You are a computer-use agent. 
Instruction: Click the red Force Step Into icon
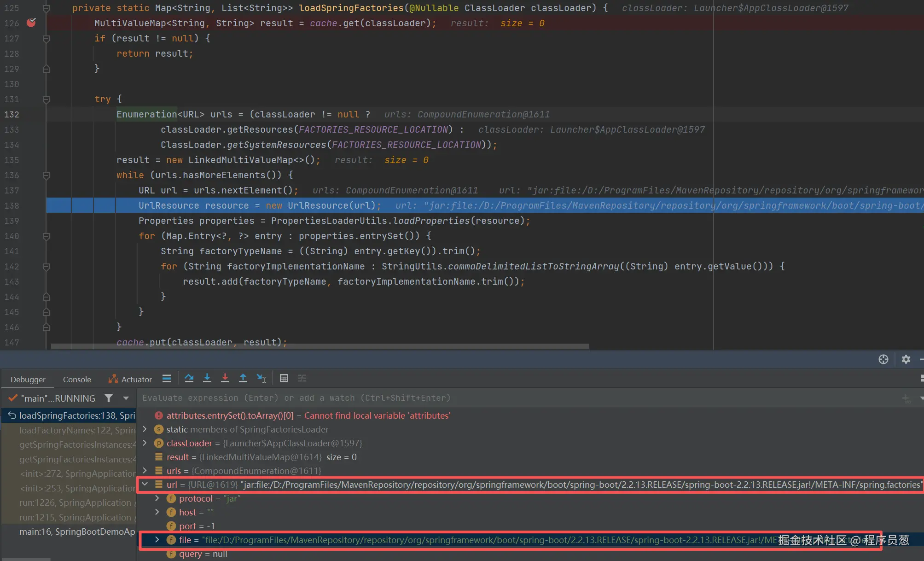click(x=225, y=378)
